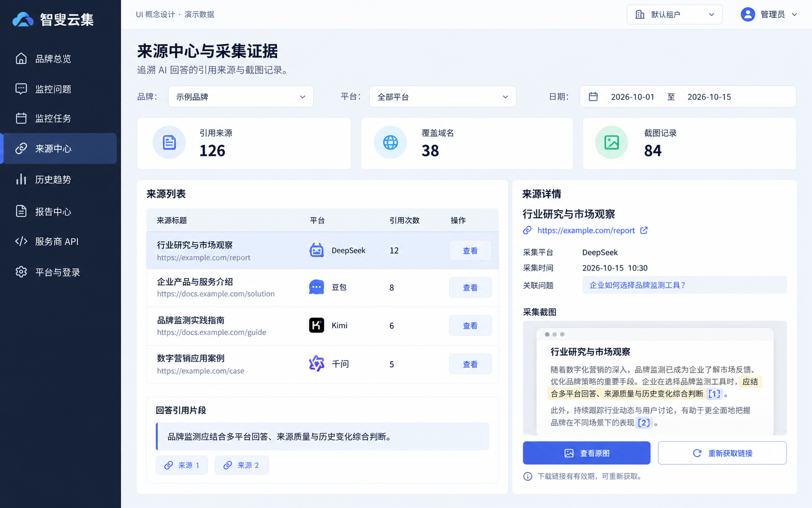Click the start date 2026-10-01 field
812x508 pixels.
(x=632, y=97)
